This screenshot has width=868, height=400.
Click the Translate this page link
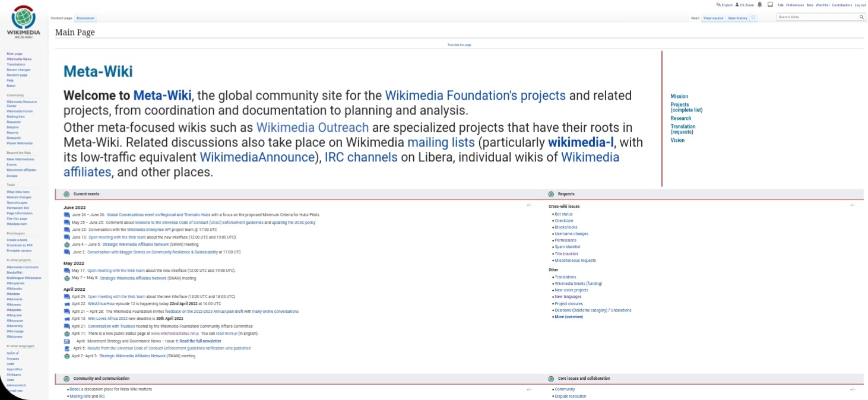(459, 45)
